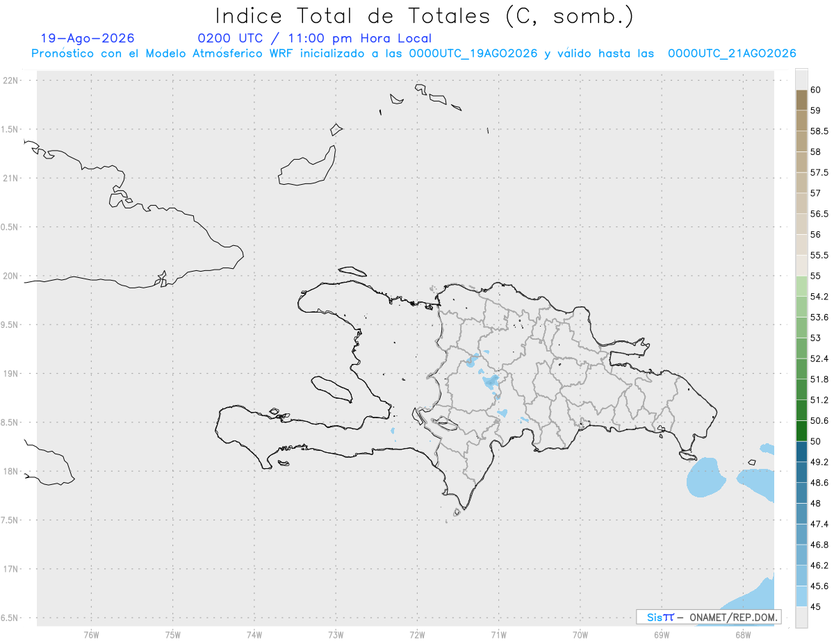Click the title "Indice Total de Totales"
The width and height of the screenshot is (834, 644).
[x=354, y=15]
